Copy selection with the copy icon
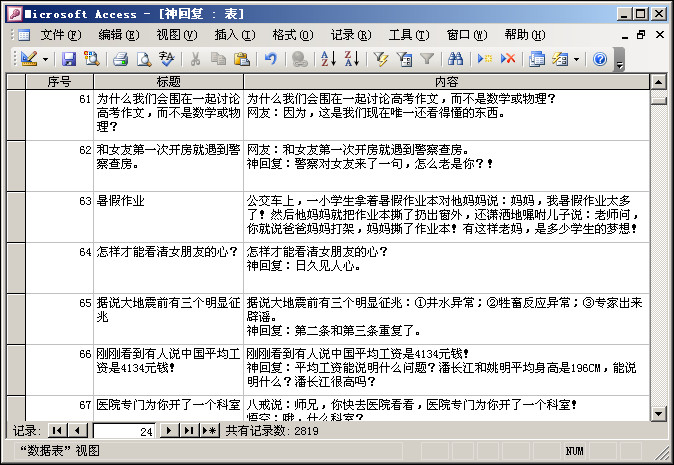Image resolution: width=674 pixels, height=465 pixels. click(x=218, y=59)
